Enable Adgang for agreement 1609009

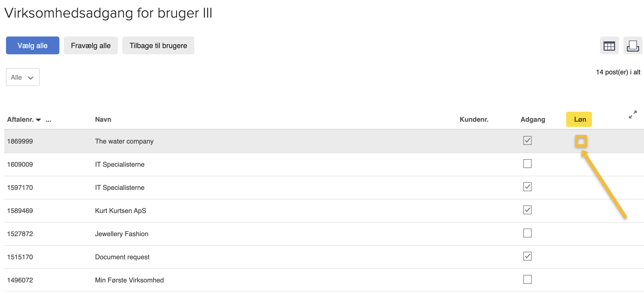(x=527, y=164)
